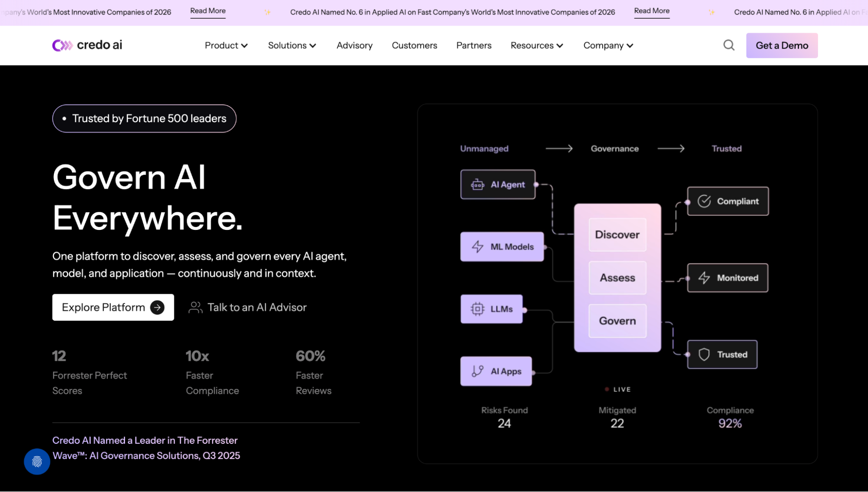868x492 pixels.
Task: Open the Forrester Wave Leader announcement link
Action: pyautogui.click(x=146, y=448)
